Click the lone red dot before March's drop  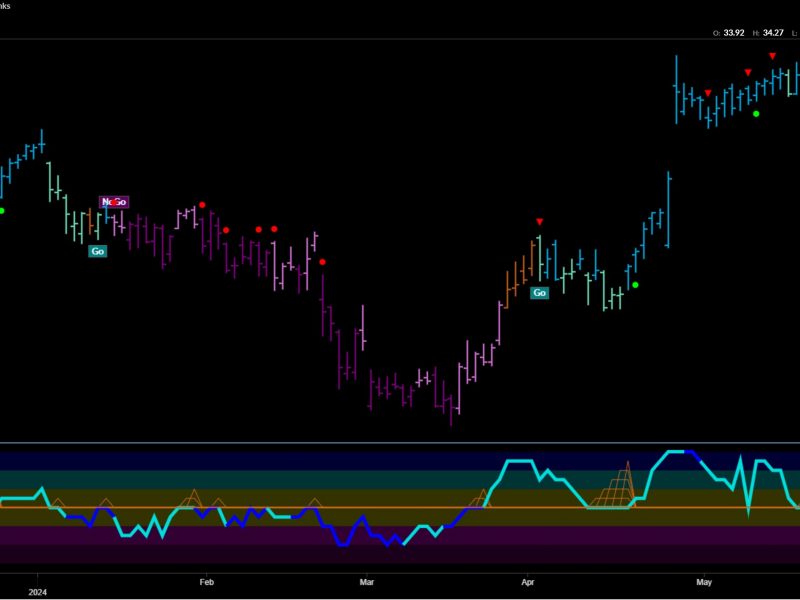click(322, 262)
